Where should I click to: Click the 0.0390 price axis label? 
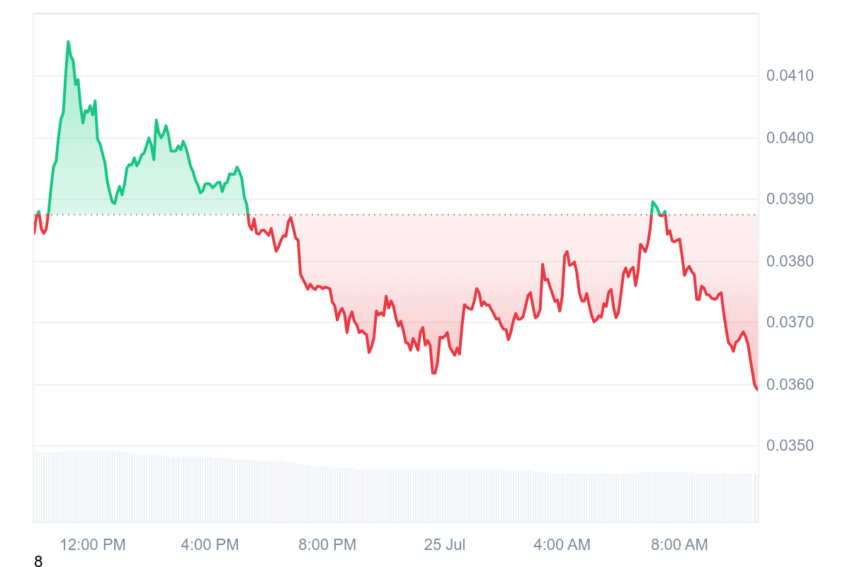pos(790,199)
